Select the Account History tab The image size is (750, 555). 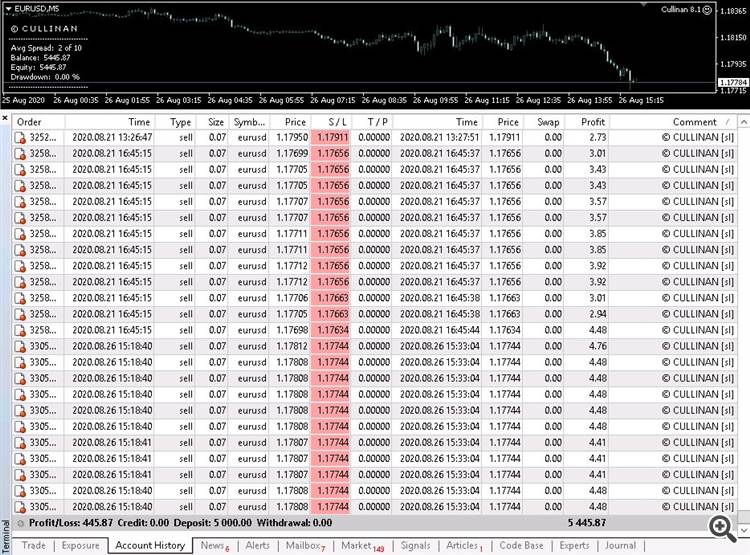click(150, 545)
